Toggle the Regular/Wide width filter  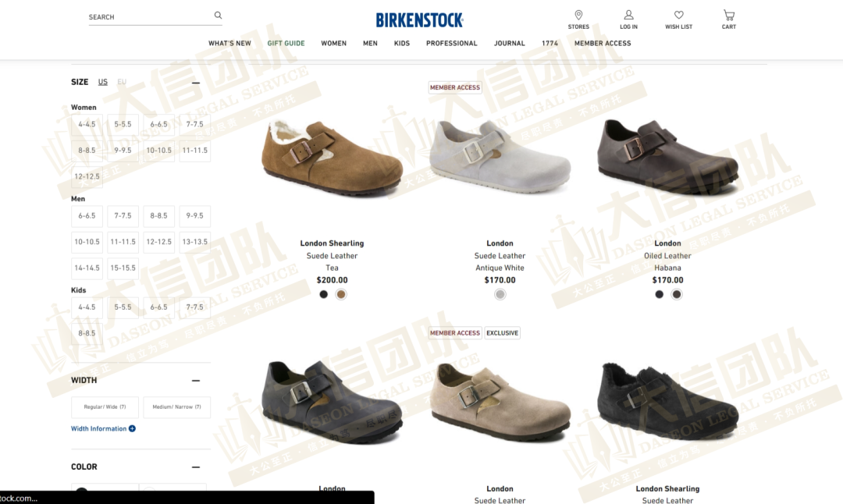tap(105, 407)
